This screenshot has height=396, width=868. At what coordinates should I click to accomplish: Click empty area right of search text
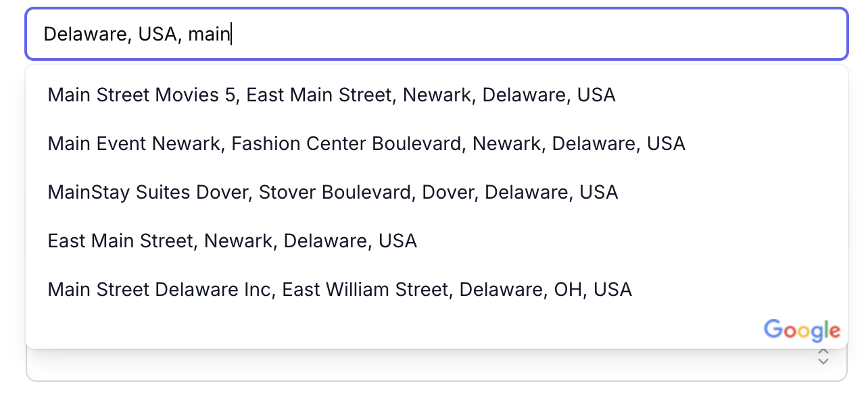pos(541,34)
